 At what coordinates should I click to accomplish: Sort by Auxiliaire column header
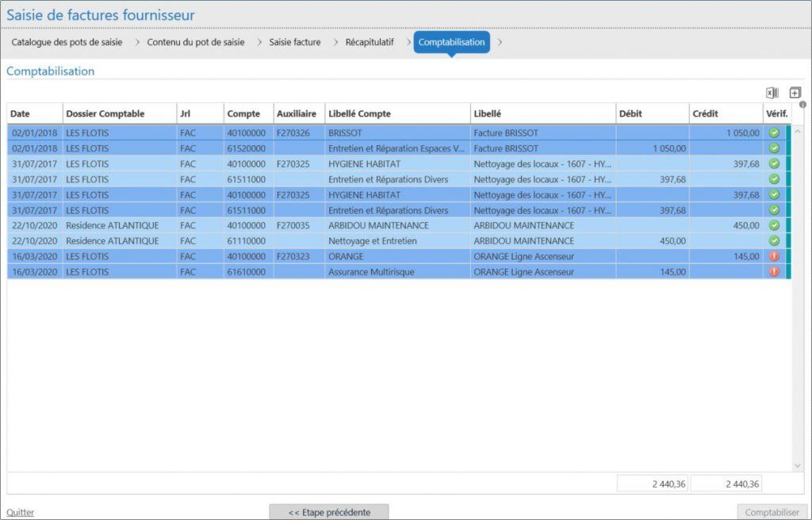point(299,113)
